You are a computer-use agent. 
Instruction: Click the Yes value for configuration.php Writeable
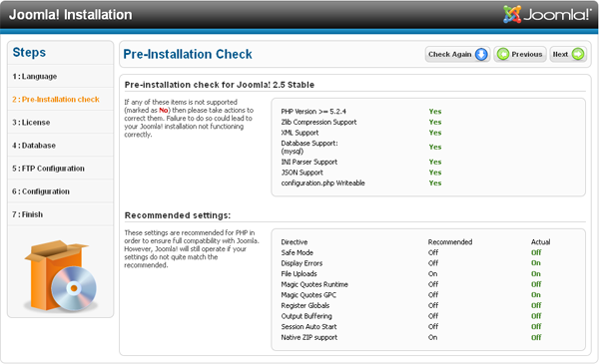point(435,183)
